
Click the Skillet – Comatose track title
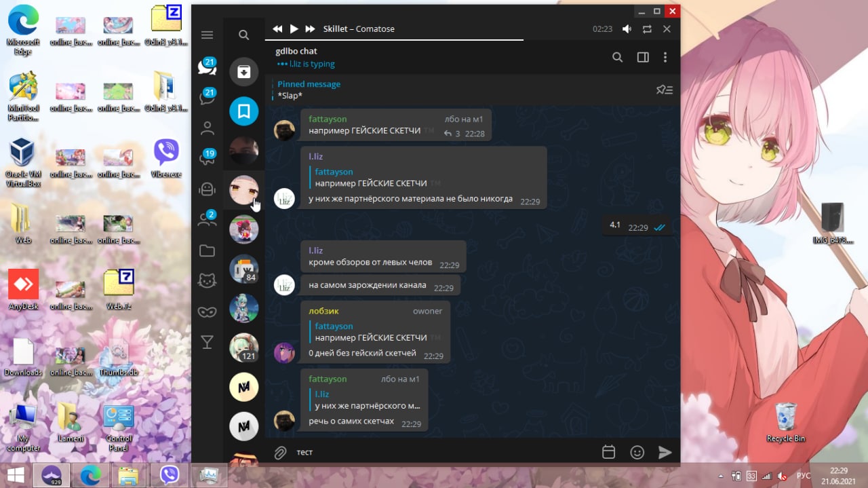[359, 29]
